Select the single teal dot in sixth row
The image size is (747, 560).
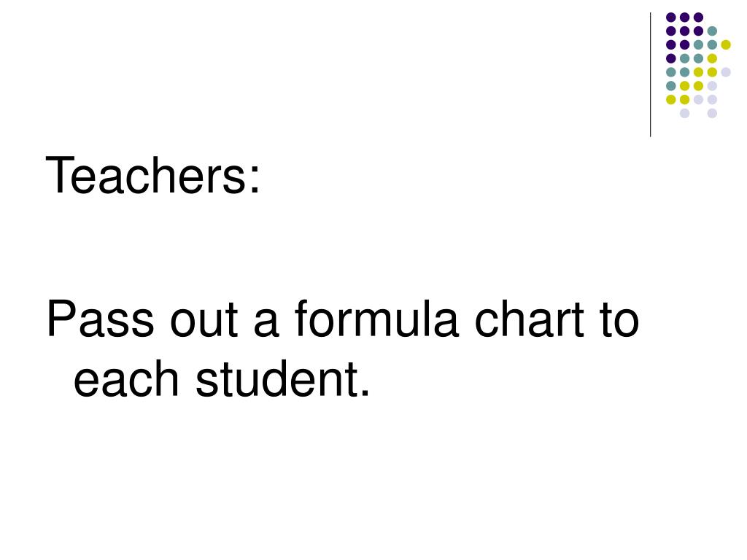pyautogui.click(x=671, y=86)
